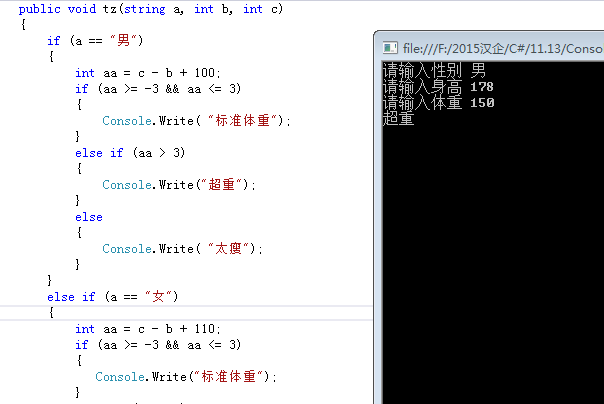
Task: Click the line 'int aa = c - b + 100;'
Action: coord(148,73)
